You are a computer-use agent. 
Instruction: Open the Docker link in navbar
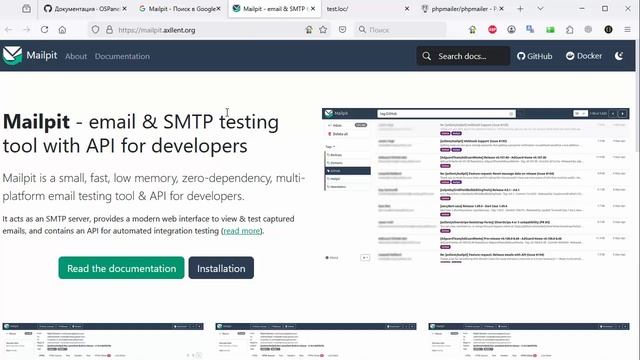[584, 56]
